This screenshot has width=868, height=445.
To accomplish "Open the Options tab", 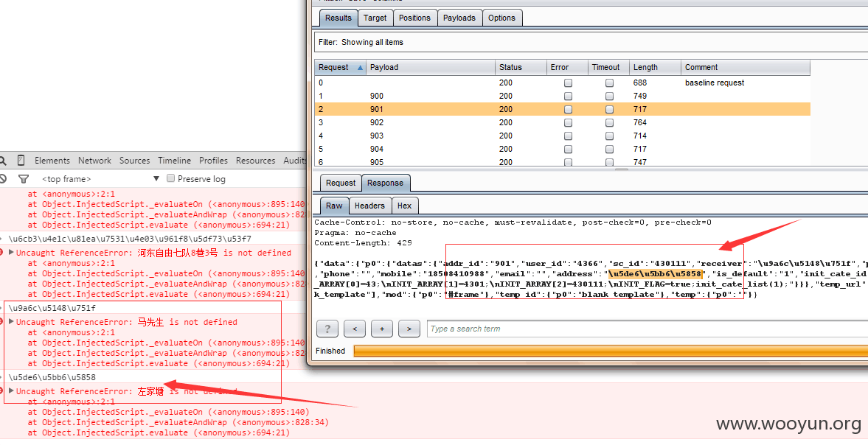I will coord(501,18).
